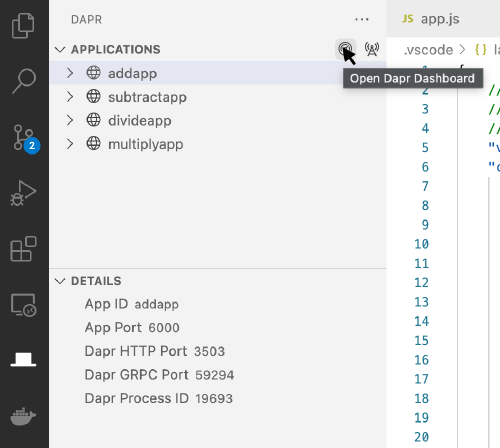Open the Run and Debug view

pos(23,193)
